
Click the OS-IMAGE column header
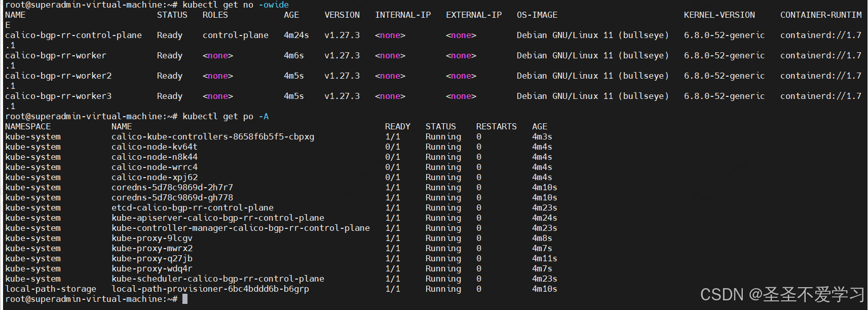pyautogui.click(x=537, y=15)
